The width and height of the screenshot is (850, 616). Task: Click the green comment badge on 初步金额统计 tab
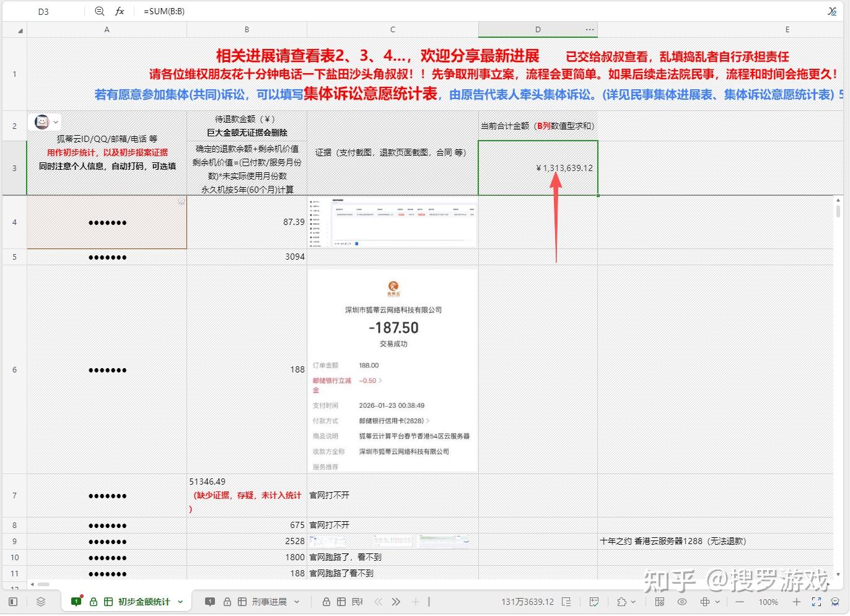(77, 601)
